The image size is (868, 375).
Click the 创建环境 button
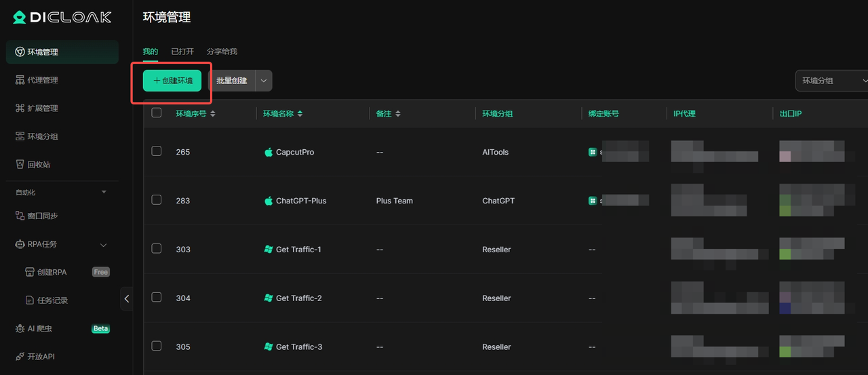tap(172, 81)
